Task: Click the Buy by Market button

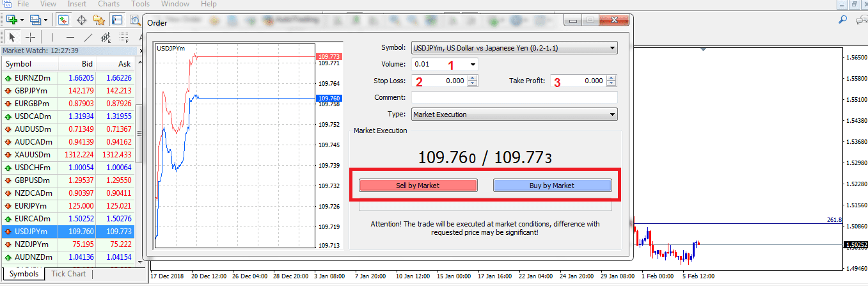Action: click(552, 186)
